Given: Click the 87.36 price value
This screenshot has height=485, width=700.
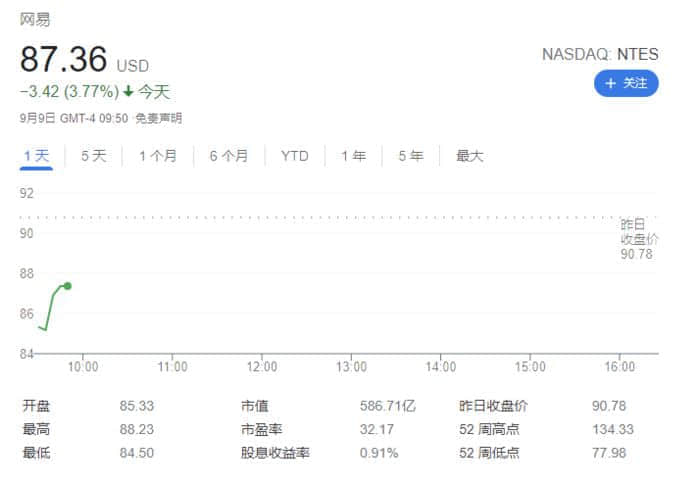Looking at the screenshot, I should pos(63,59).
